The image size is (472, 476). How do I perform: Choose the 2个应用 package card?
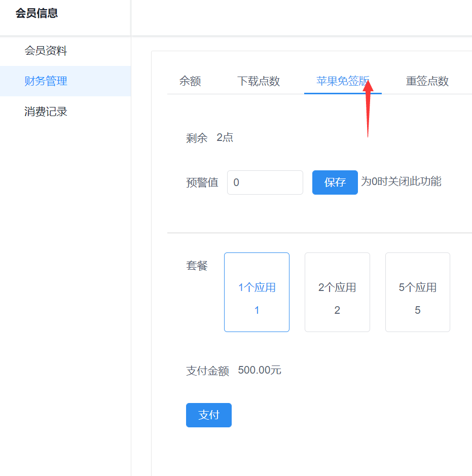pyautogui.click(x=337, y=292)
